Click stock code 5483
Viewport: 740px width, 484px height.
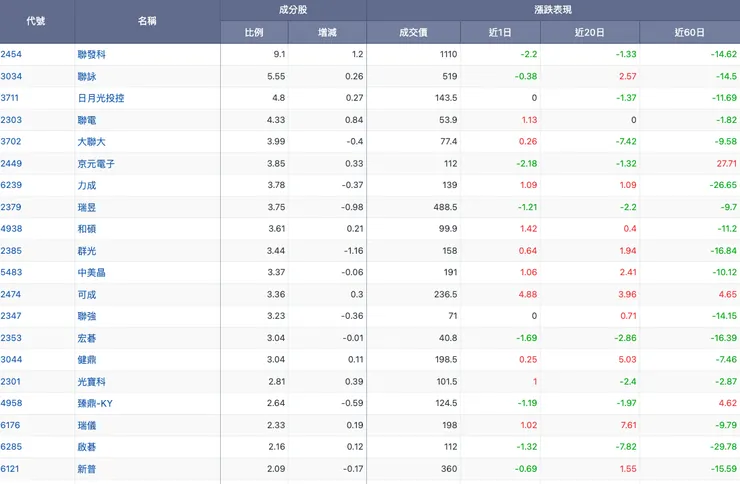click(x=11, y=273)
